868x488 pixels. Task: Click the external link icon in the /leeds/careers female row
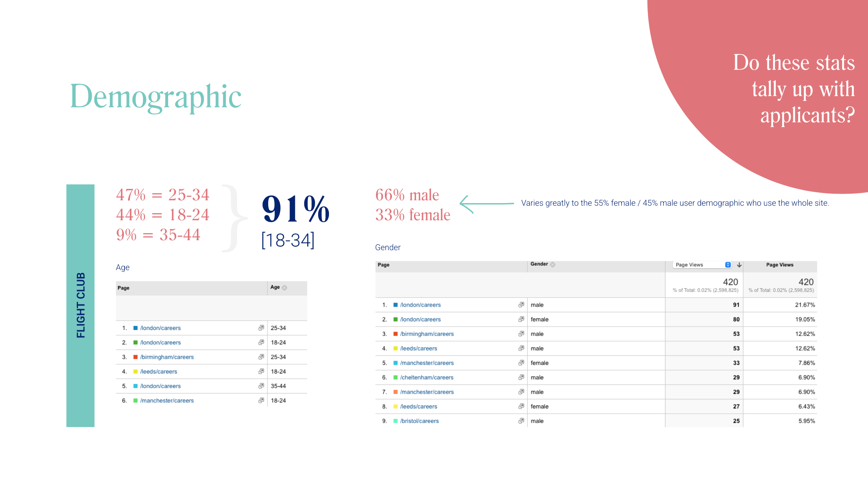pos(521,406)
